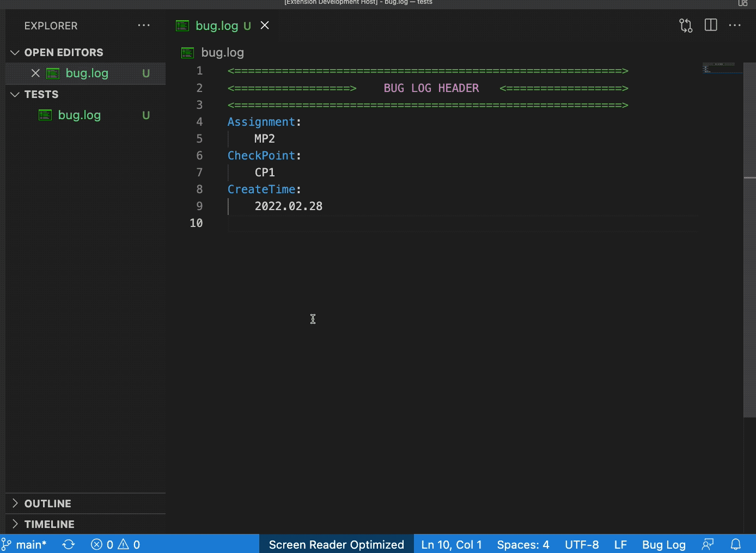
Task: Click the U status badge in TESTS bug.log row
Action: pos(146,115)
